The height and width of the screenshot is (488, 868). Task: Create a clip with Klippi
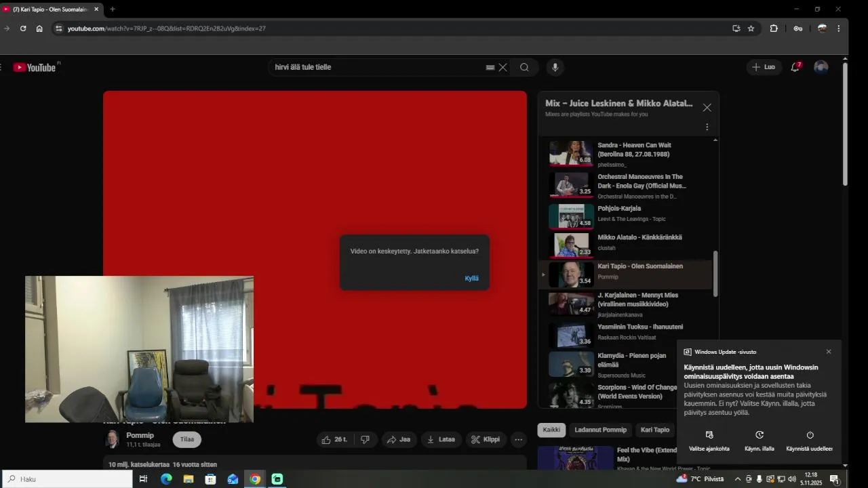(486, 439)
